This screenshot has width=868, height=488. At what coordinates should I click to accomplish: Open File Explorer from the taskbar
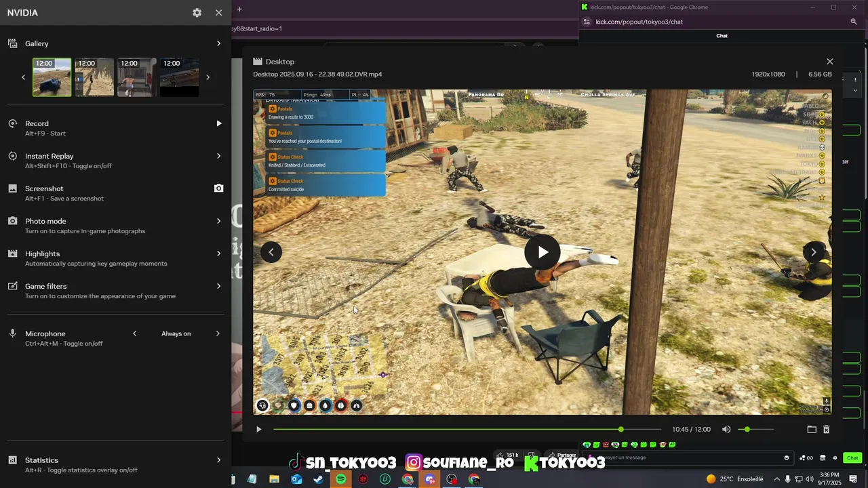(x=274, y=479)
